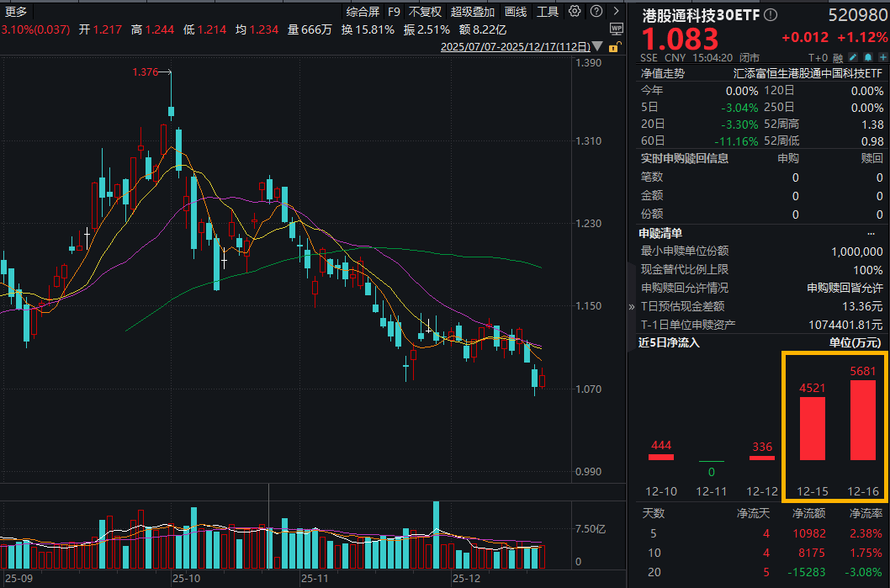
Task: Click the question mark help icon
Action: point(596,13)
